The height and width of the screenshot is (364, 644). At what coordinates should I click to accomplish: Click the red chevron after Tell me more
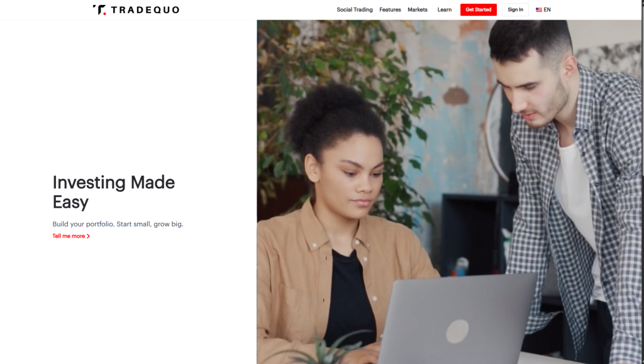[88, 236]
